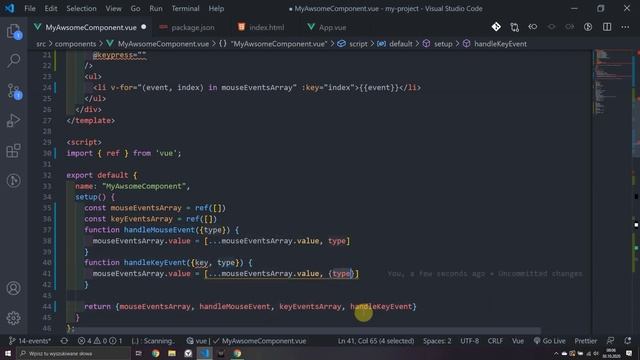Expand the handleKeyEvent breadcrumb
This screenshot has height=360, width=640.
click(x=494, y=44)
